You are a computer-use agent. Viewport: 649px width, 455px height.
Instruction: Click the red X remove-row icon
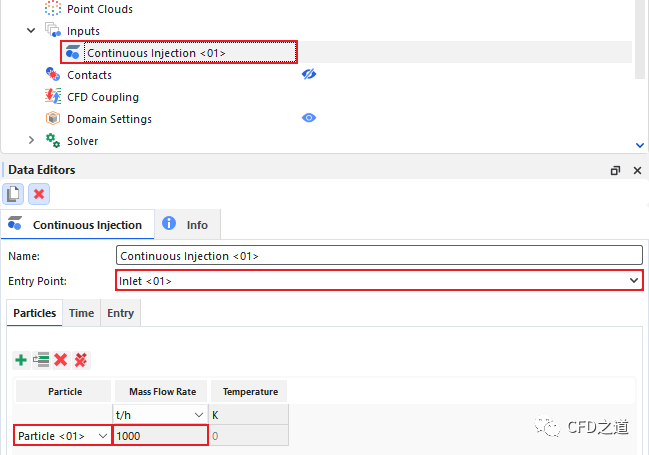coord(61,359)
